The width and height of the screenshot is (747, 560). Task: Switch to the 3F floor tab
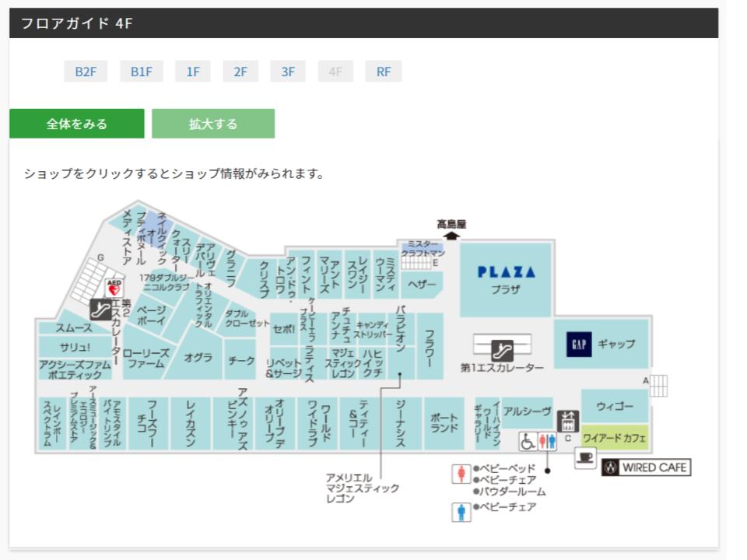pos(288,72)
